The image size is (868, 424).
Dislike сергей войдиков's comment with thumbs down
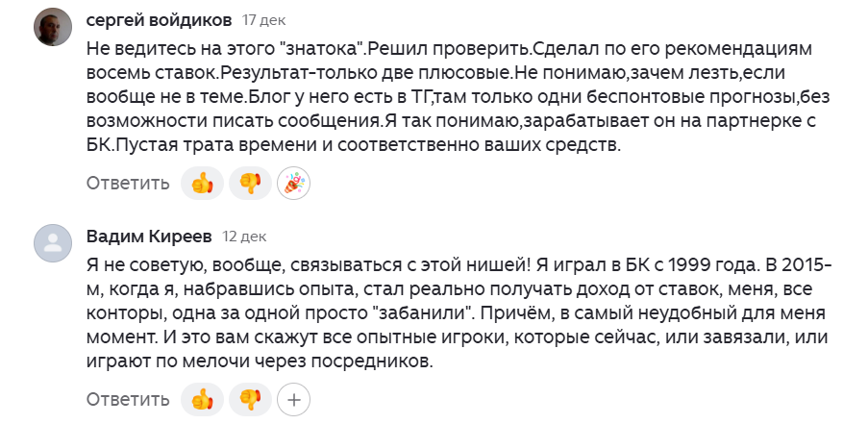pyautogui.click(x=250, y=183)
